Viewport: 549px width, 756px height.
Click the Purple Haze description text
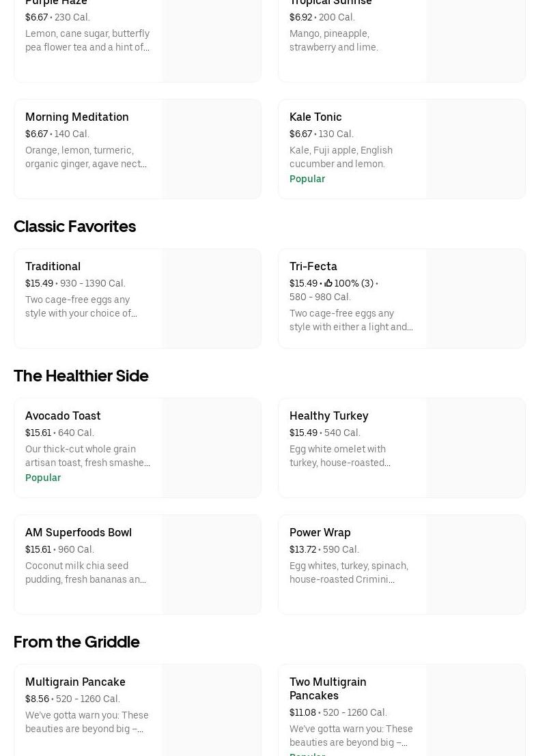pos(87,40)
